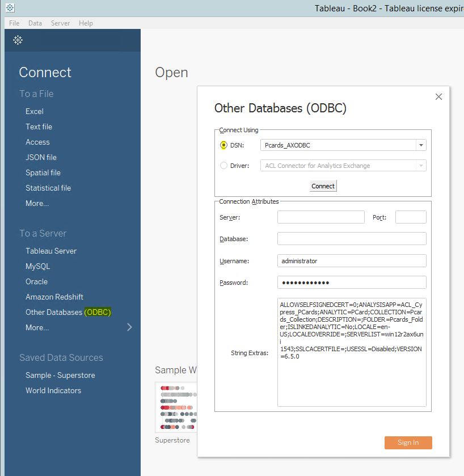Select the DSN radio button
The image size is (464, 476).
(x=224, y=145)
